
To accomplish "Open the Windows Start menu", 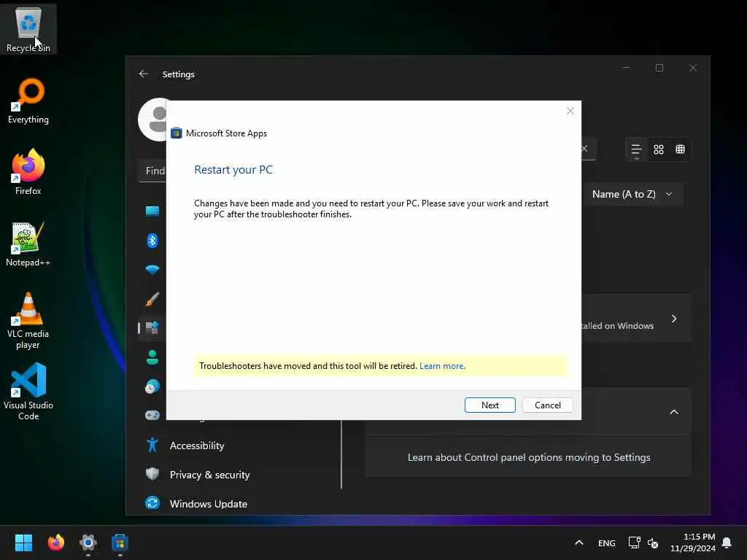I will click(x=24, y=542).
